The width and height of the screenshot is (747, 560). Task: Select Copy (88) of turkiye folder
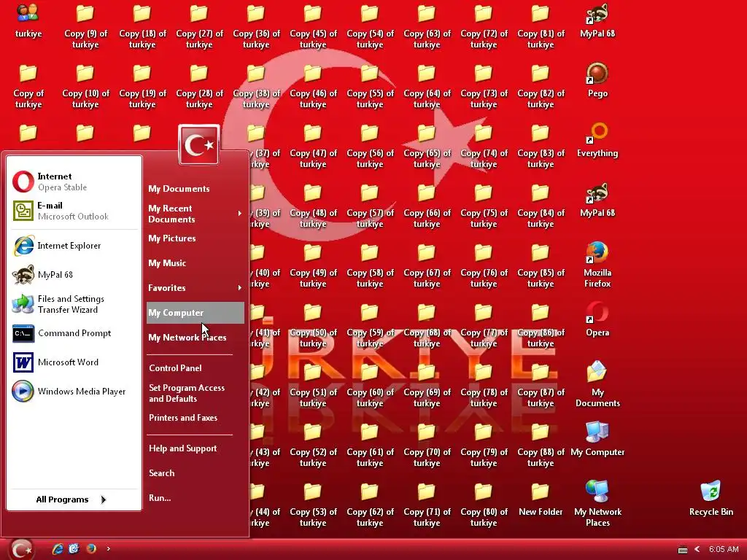541,444
